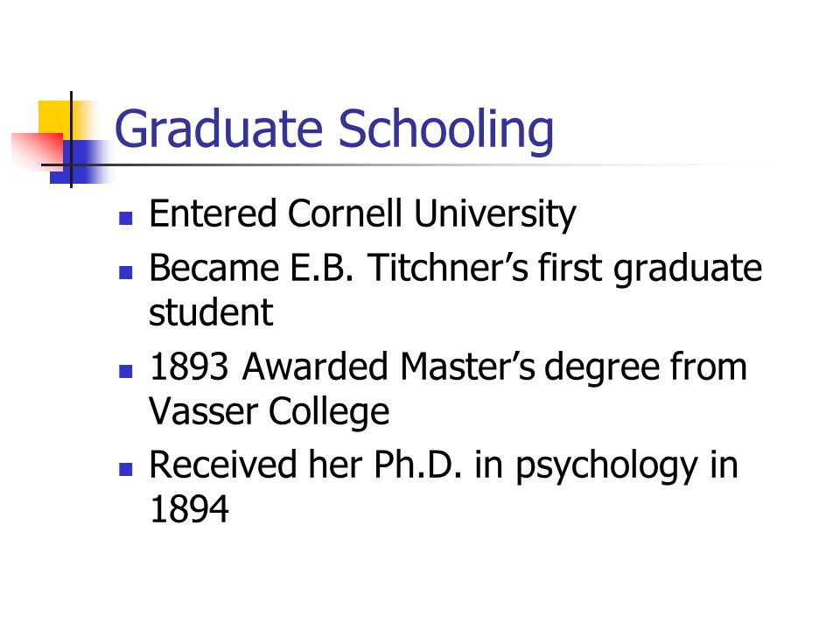Click the Vasser College text

[269, 412]
